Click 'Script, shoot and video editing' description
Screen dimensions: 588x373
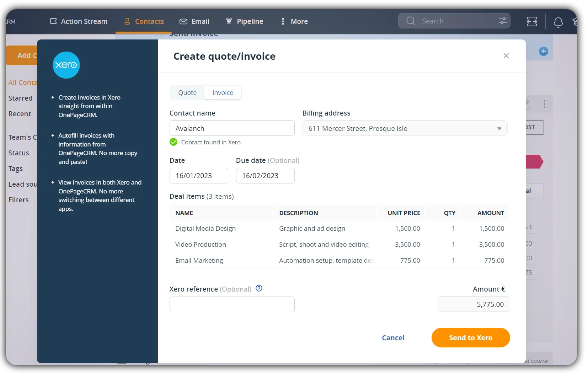click(x=324, y=244)
